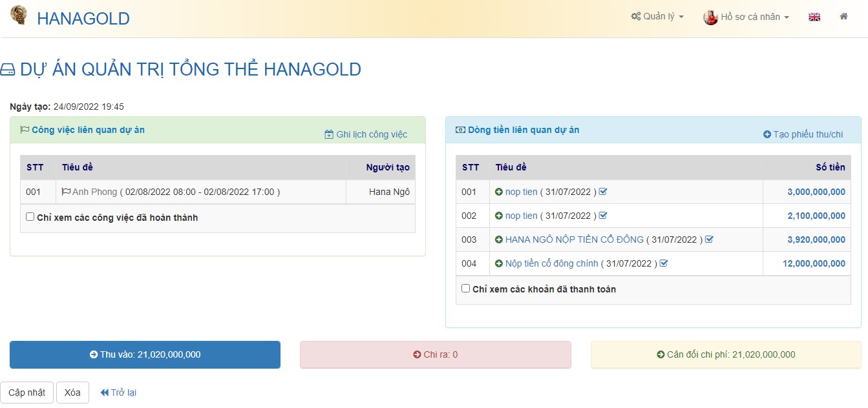Click the money icon in Dòng tiền liên quan header

point(460,130)
